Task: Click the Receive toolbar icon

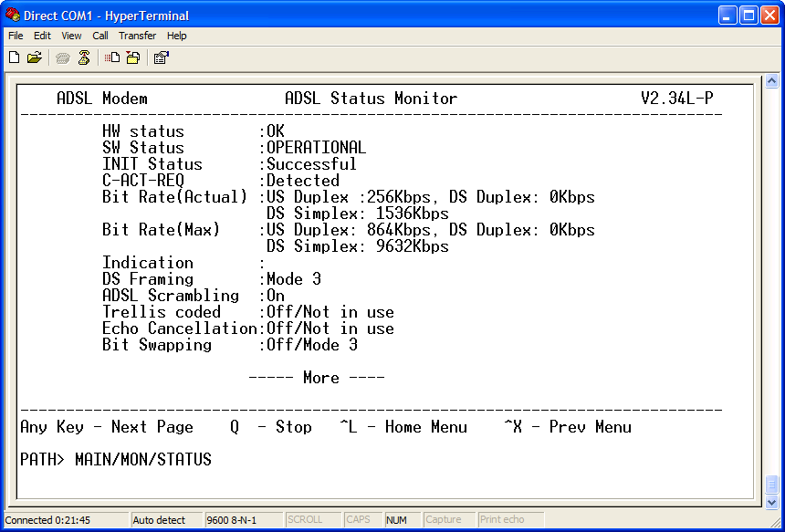Action: click(x=132, y=57)
